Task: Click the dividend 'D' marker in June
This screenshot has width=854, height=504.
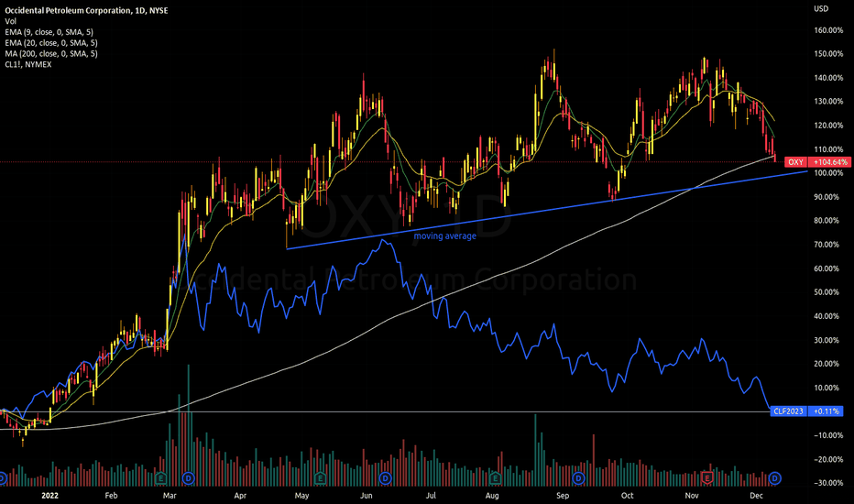Action: coord(386,478)
